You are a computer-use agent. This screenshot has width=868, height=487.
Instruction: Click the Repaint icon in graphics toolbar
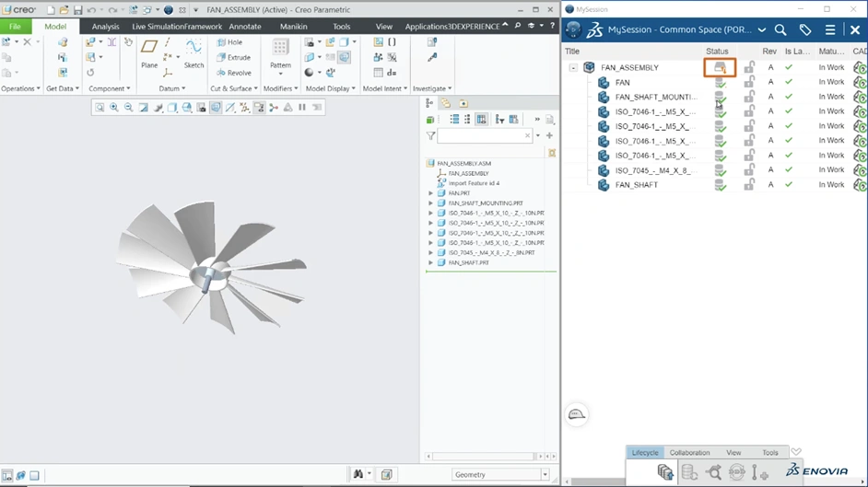point(144,107)
